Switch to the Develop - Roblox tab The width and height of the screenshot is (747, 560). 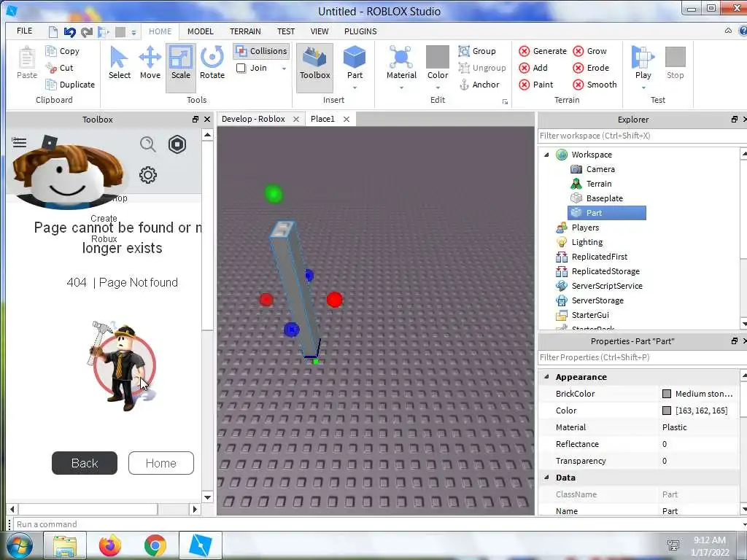click(253, 119)
